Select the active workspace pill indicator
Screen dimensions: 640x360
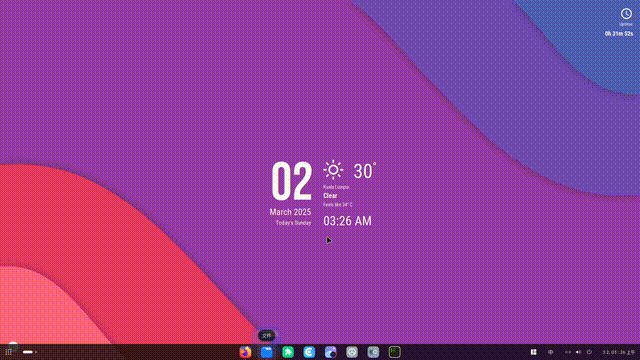pyautogui.click(x=28, y=352)
